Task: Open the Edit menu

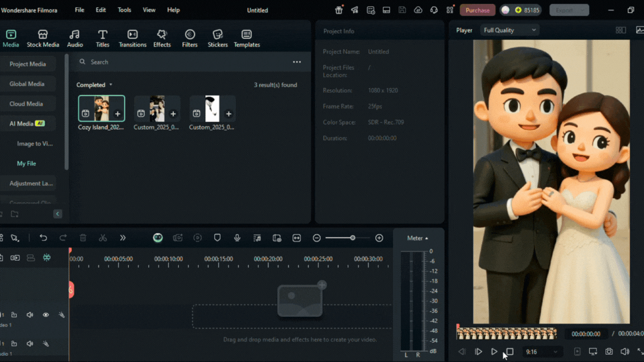Action: 101,10
